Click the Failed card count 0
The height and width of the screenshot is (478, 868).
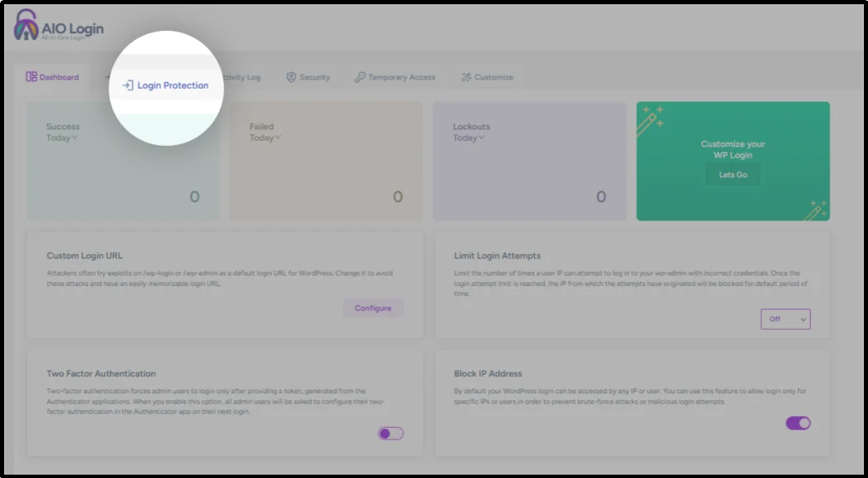(x=397, y=197)
